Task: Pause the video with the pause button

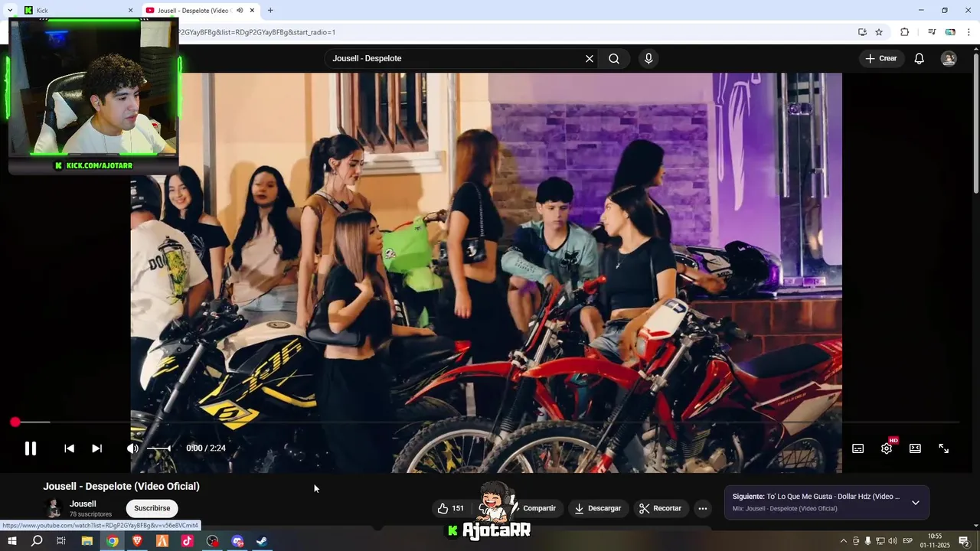Action: (x=31, y=448)
